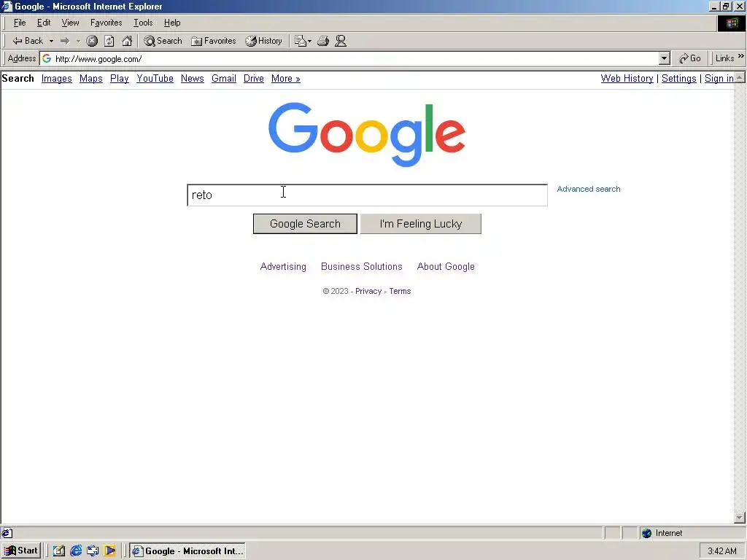
Task: Open the Windows Start menu
Action: pyautogui.click(x=21, y=551)
